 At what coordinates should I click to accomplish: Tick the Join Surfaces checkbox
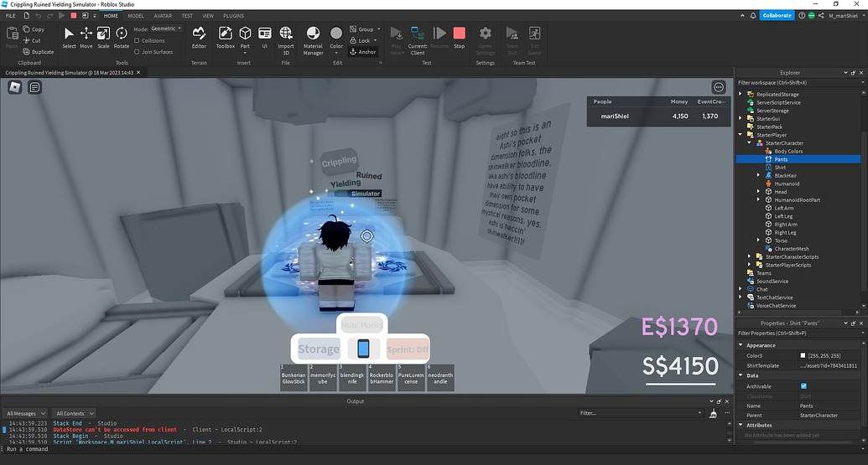138,52
